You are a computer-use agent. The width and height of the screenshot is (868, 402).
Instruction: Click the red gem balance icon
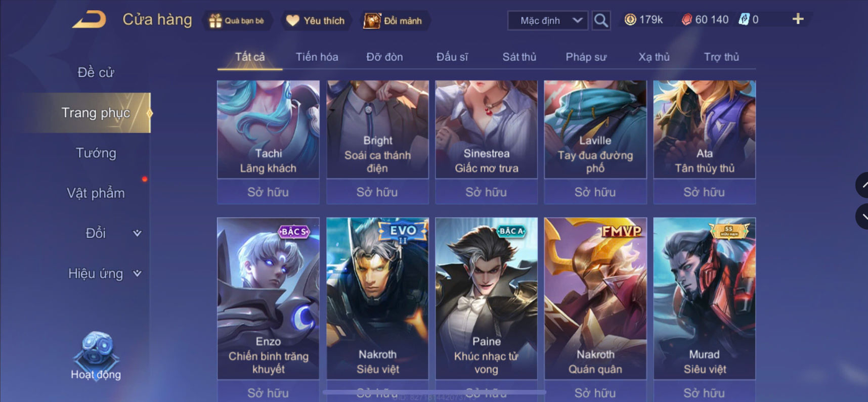pos(686,20)
